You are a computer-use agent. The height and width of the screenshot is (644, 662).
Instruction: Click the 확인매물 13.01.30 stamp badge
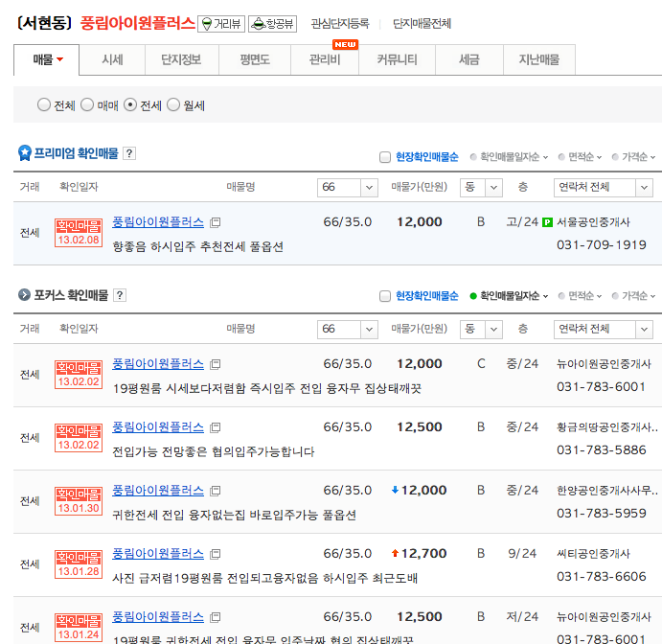79,501
